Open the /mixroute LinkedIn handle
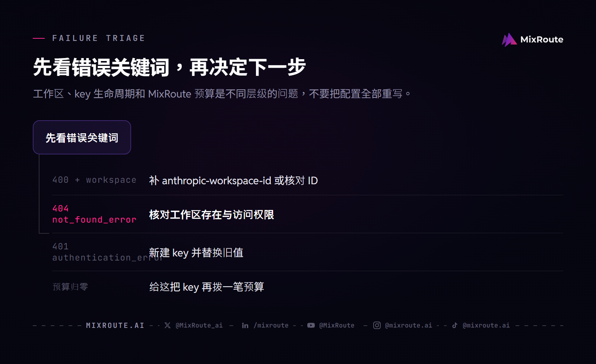This screenshot has height=364, width=596. point(271,325)
